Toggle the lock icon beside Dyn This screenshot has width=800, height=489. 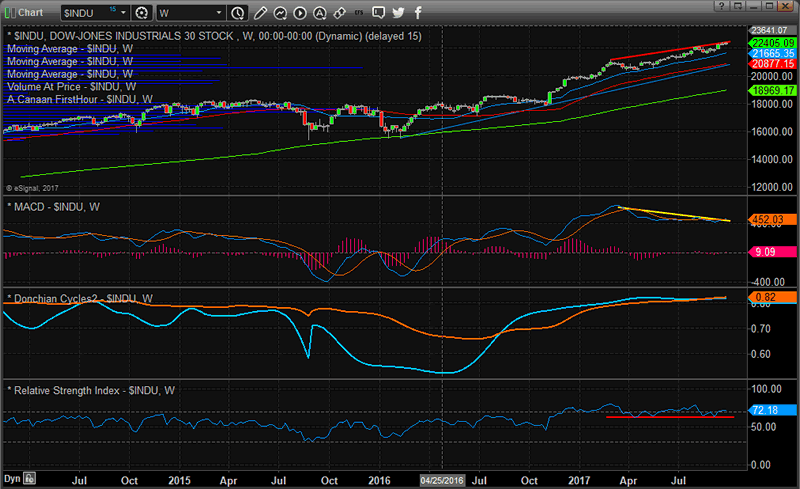29,478
